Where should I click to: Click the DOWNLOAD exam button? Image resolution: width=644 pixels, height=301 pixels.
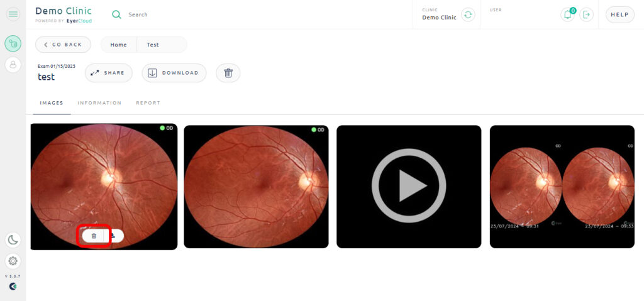174,73
